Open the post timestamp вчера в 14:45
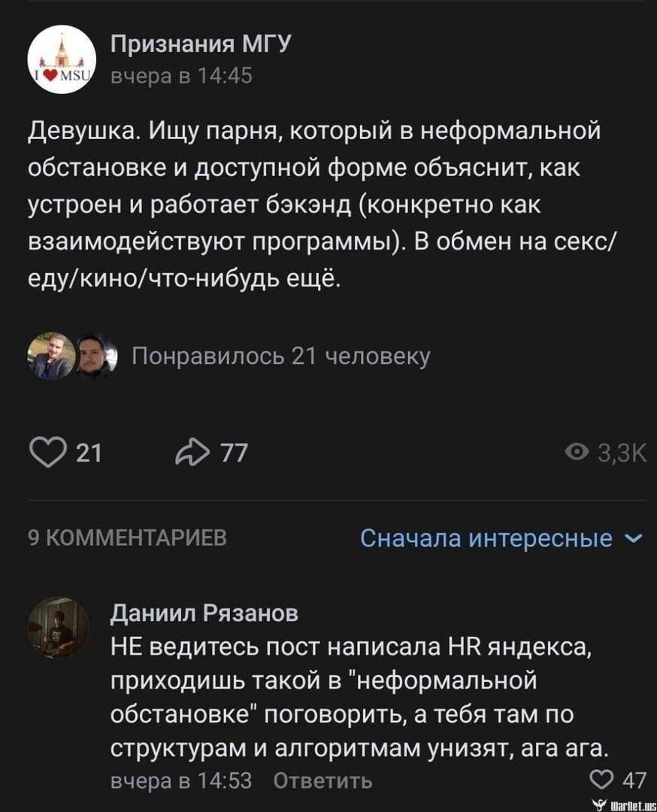The width and height of the screenshot is (657, 812). (180, 77)
